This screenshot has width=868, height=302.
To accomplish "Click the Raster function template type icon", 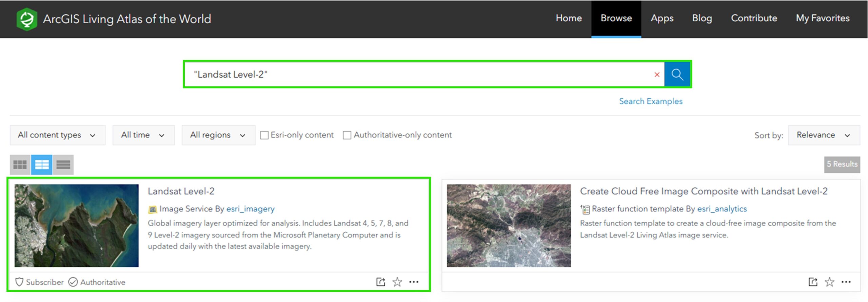I will coord(585,209).
